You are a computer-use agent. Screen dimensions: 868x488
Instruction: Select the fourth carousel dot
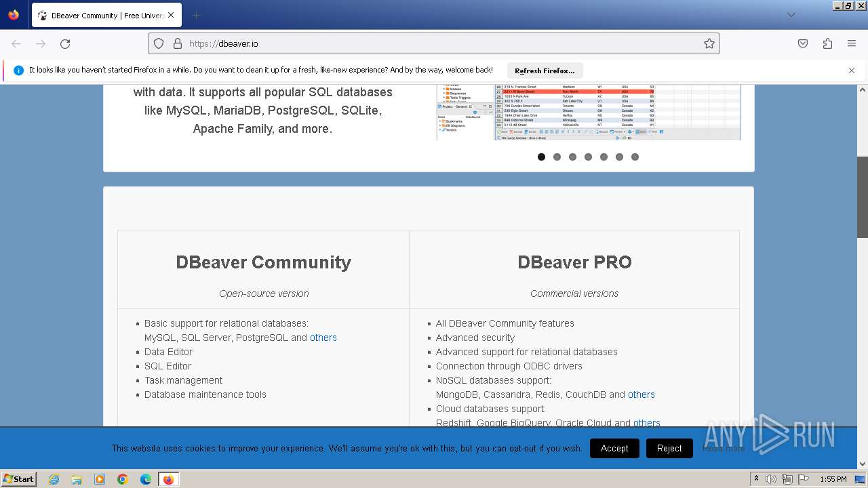point(588,157)
